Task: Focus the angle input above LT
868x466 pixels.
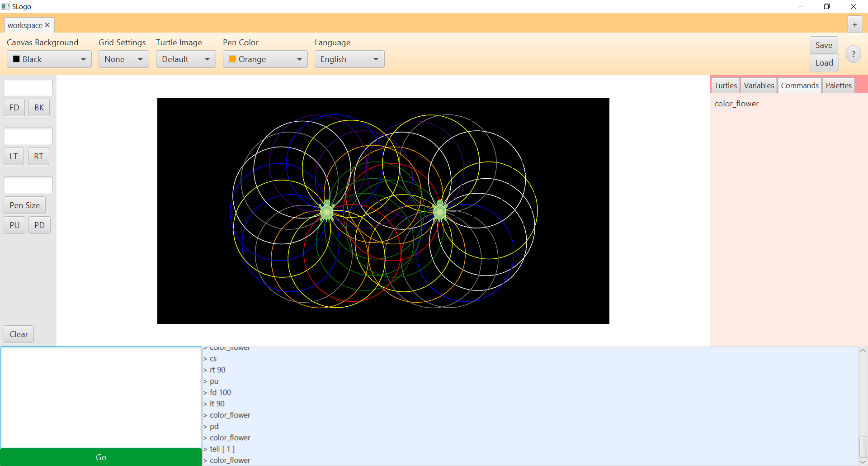Action: (x=28, y=137)
